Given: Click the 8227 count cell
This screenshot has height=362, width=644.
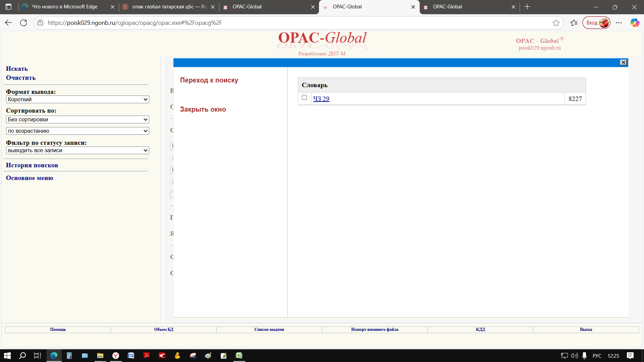Looking at the screenshot, I should [575, 99].
